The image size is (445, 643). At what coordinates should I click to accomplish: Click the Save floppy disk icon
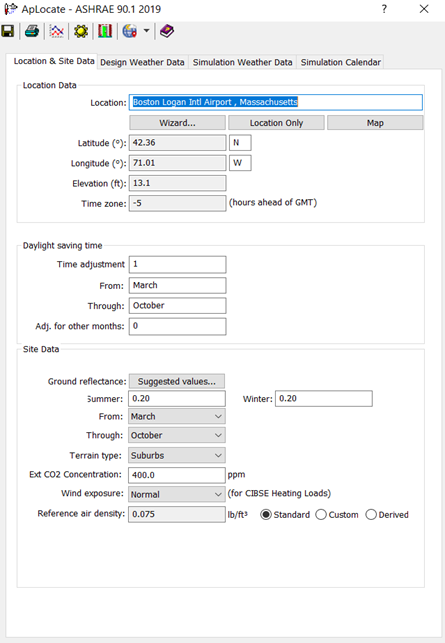[8, 31]
